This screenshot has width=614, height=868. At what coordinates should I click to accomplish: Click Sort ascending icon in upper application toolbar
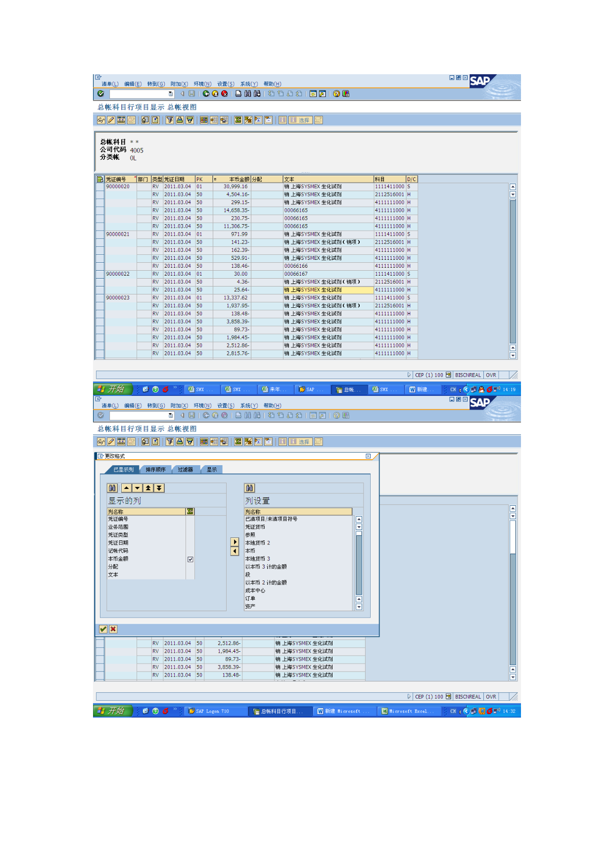click(180, 120)
